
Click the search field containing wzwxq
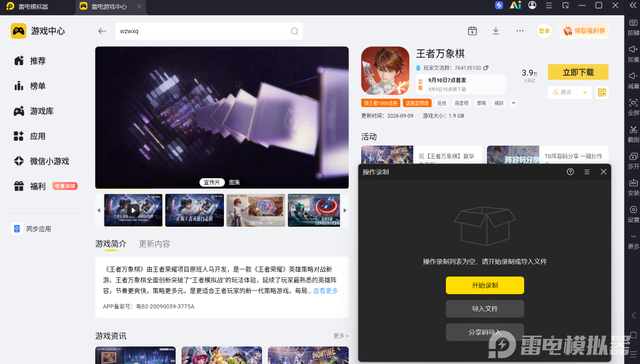coord(209,31)
